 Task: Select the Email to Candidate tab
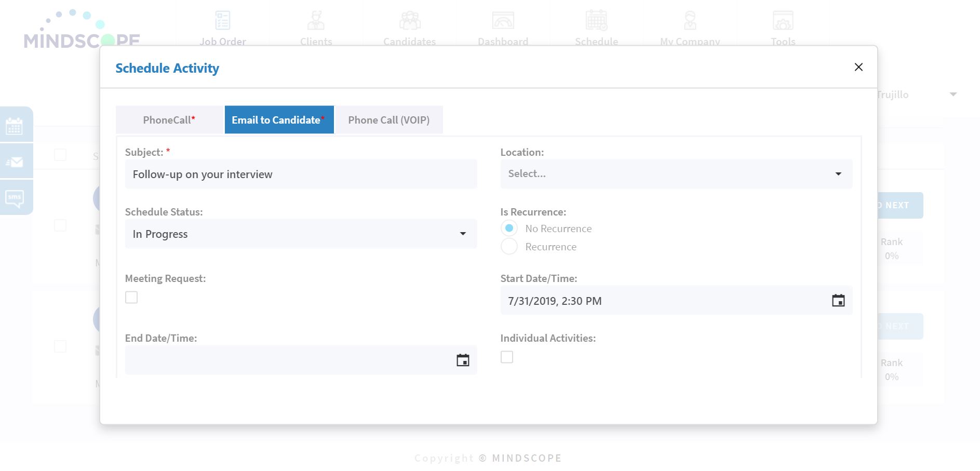(x=279, y=120)
